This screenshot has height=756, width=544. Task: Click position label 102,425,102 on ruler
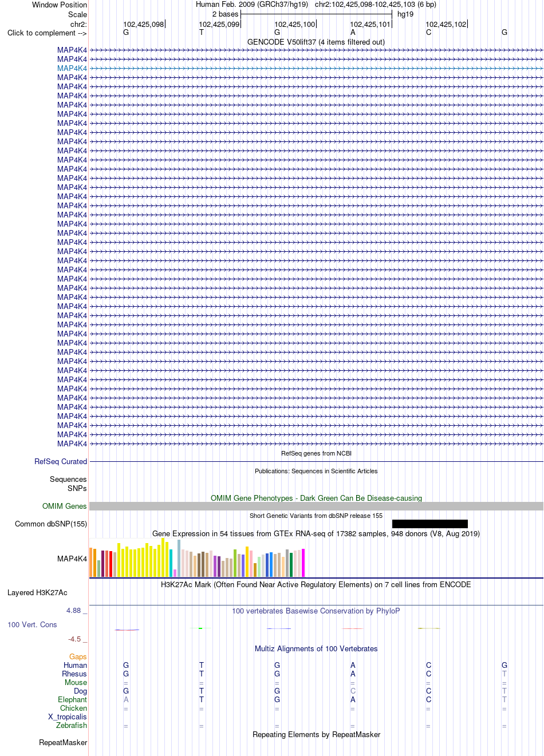tap(446, 24)
